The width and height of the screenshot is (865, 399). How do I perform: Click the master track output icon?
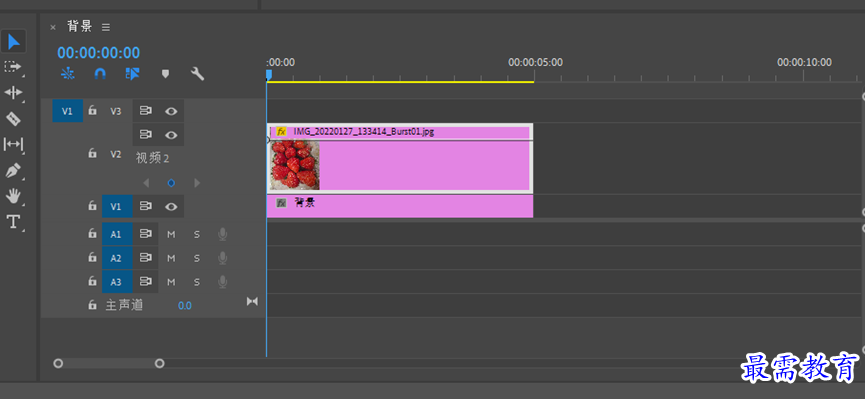(252, 301)
